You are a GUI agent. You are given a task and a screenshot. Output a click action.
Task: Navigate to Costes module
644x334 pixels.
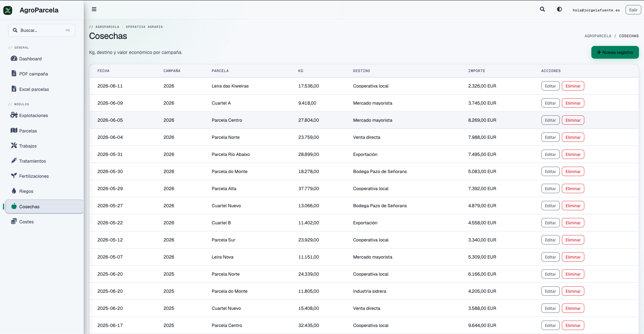(44, 222)
